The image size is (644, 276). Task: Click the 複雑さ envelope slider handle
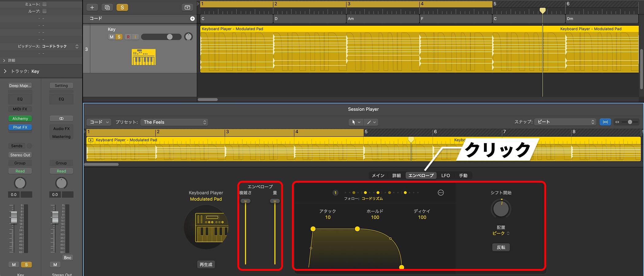245,201
